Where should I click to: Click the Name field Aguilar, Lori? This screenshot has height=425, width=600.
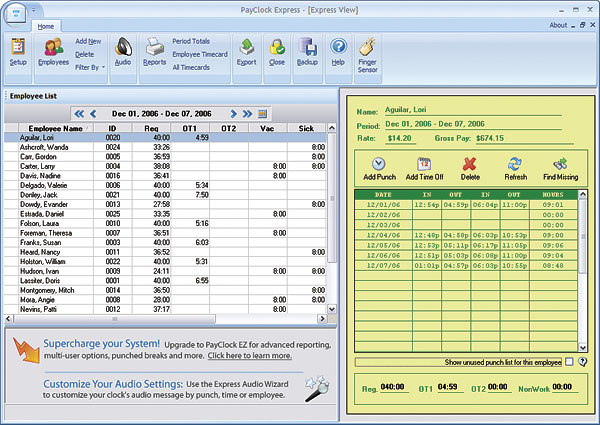[473, 110]
